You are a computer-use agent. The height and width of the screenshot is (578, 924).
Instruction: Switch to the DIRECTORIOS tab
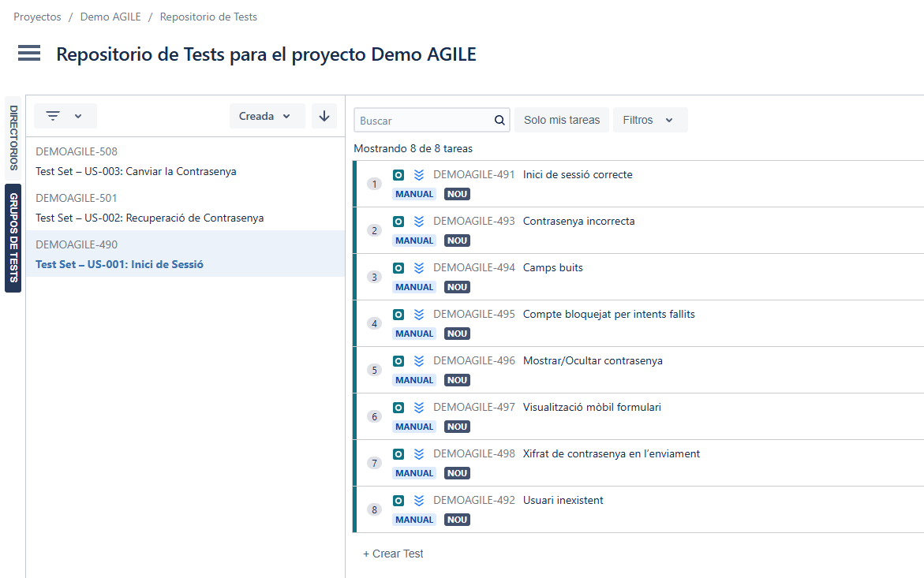pos(13,138)
